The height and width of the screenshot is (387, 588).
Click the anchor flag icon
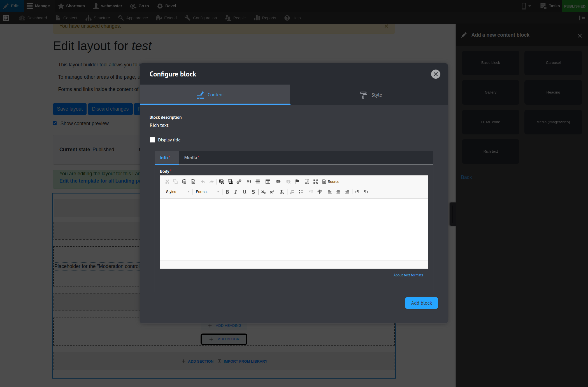(297, 182)
